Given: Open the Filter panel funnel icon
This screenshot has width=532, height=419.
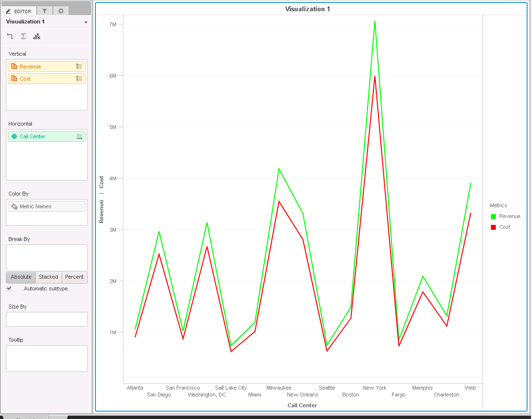Looking at the screenshot, I should coord(45,11).
